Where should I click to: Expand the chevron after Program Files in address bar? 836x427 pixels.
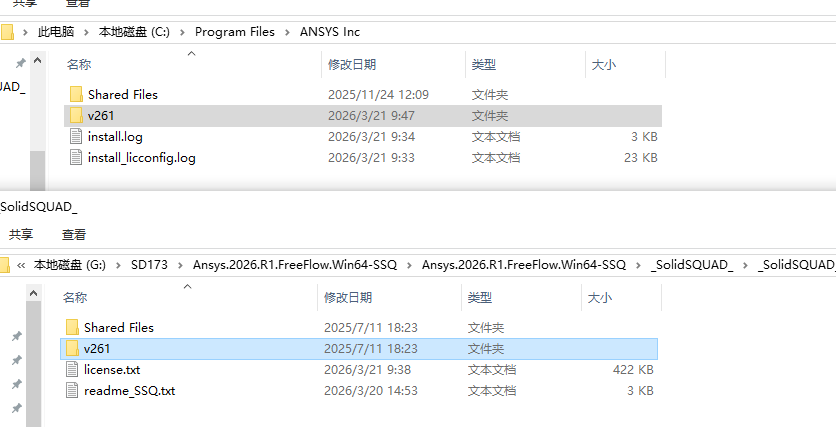click(286, 32)
